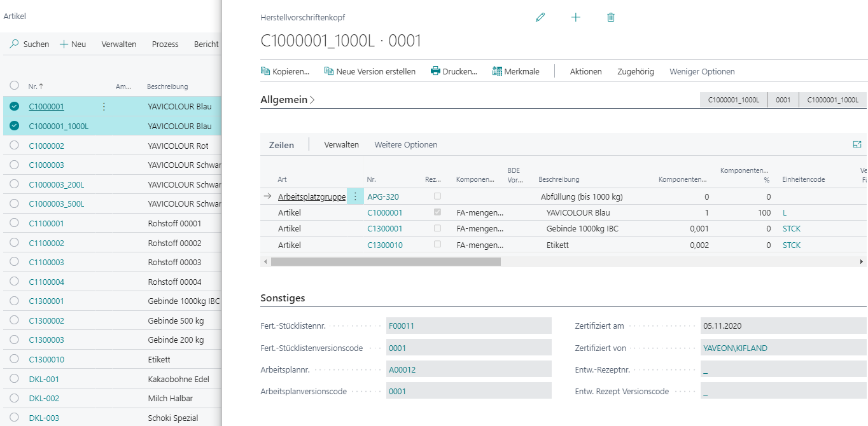The image size is (868, 426).
Task: Click Neue Version erstellen
Action: (x=370, y=71)
